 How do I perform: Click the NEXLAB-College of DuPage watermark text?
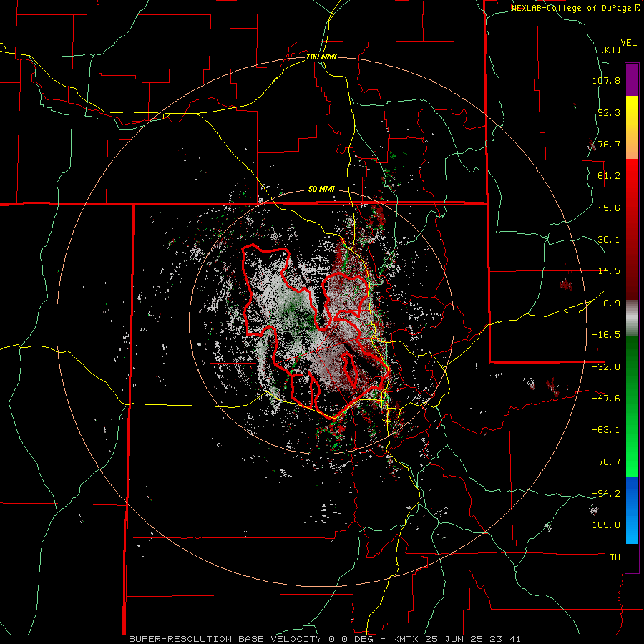(575, 8)
